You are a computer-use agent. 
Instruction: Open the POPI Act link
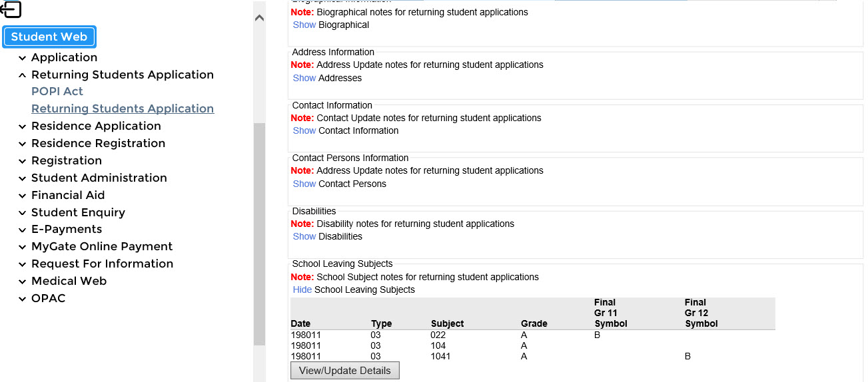click(57, 92)
